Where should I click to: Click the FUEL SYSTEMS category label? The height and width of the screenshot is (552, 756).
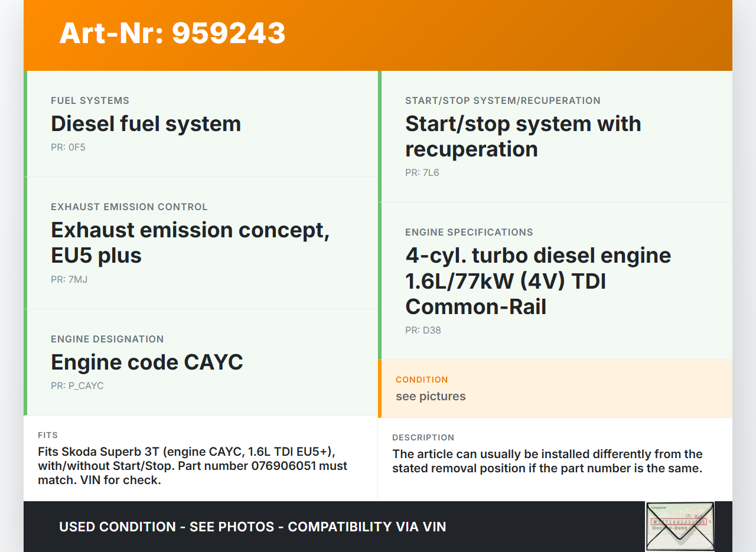[90, 101]
